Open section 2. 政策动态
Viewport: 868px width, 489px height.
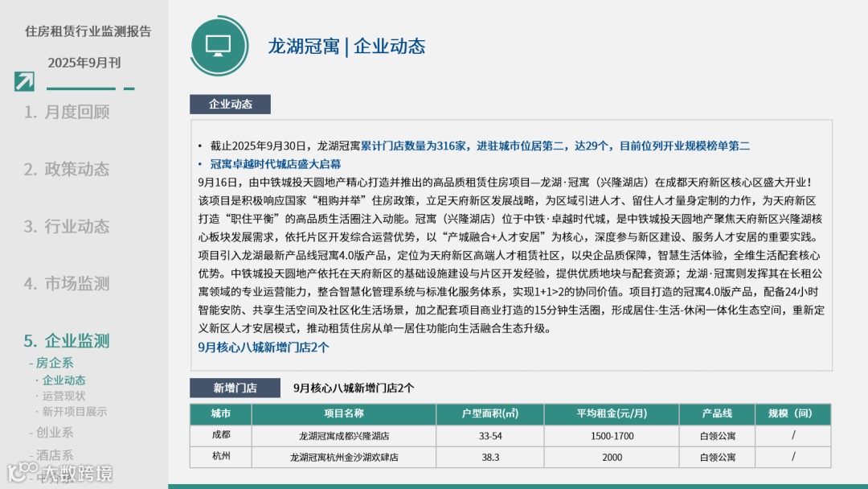(x=67, y=169)
